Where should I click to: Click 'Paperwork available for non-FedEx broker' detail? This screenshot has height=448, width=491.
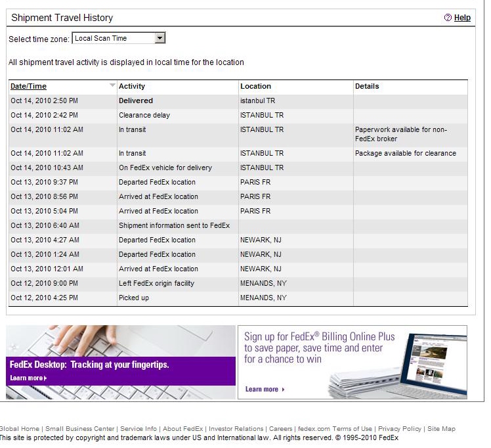pyautogui.click(x=401, y=134)
